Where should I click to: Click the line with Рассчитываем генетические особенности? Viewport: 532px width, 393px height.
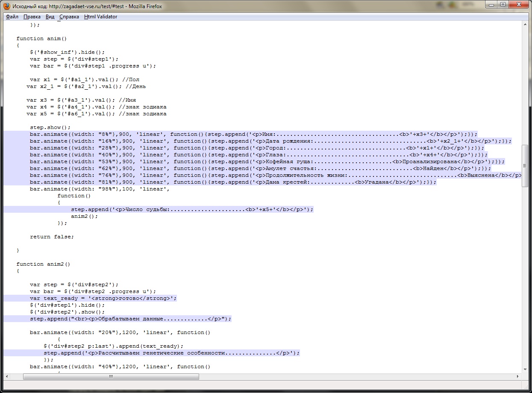pyautogui.click(x=172, y=353)
